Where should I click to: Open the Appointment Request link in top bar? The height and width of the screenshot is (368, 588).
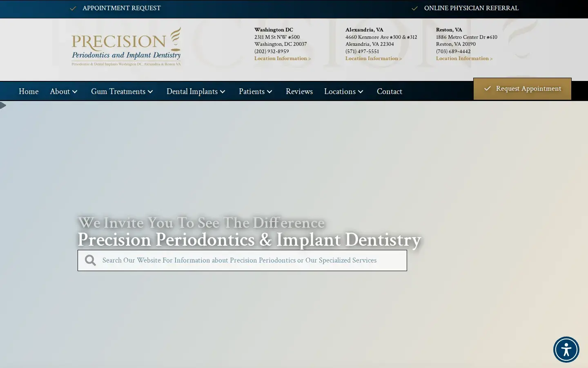pyautogui.click(x=122, y=8)
